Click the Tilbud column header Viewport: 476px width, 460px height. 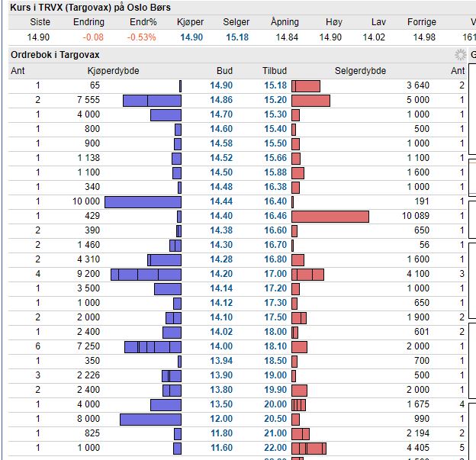(x=275, y=71)
